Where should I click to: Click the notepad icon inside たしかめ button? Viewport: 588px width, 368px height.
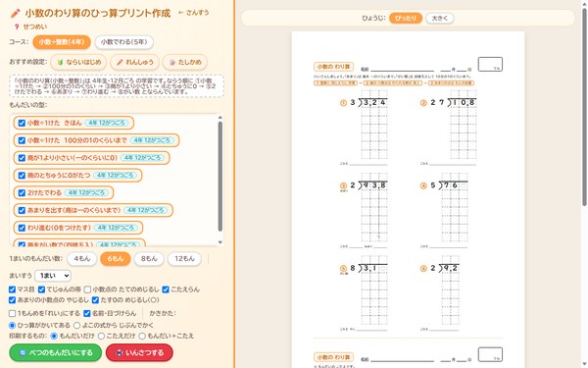[172, 63]
